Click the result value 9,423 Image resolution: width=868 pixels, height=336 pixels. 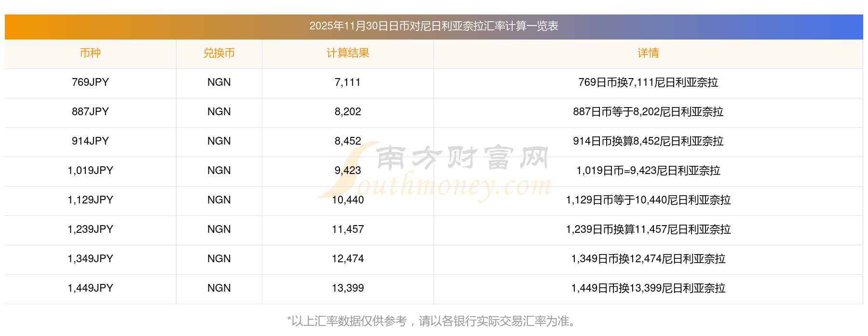348,171
